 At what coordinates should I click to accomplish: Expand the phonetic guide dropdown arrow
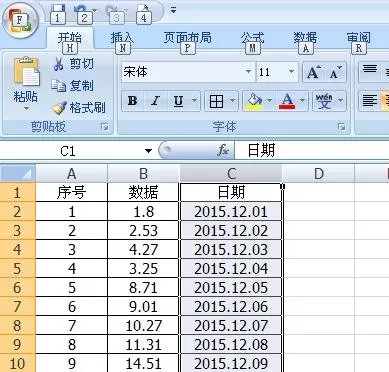point(341,101)
